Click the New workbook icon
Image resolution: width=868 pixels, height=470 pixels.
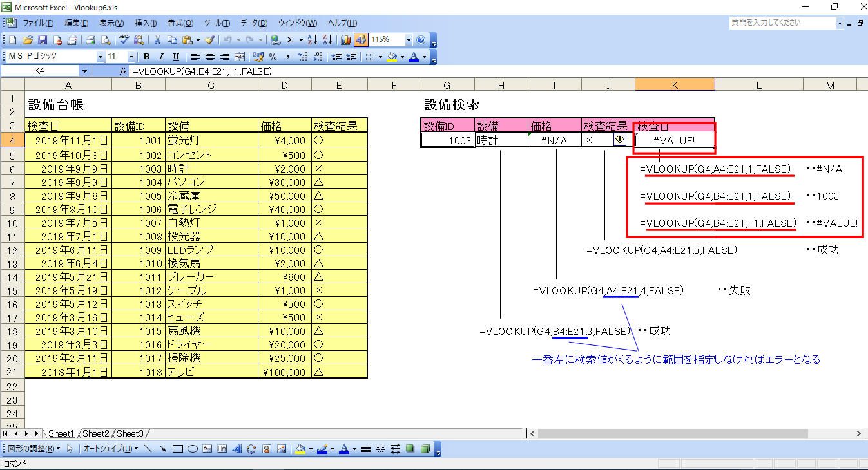[12, 40]
